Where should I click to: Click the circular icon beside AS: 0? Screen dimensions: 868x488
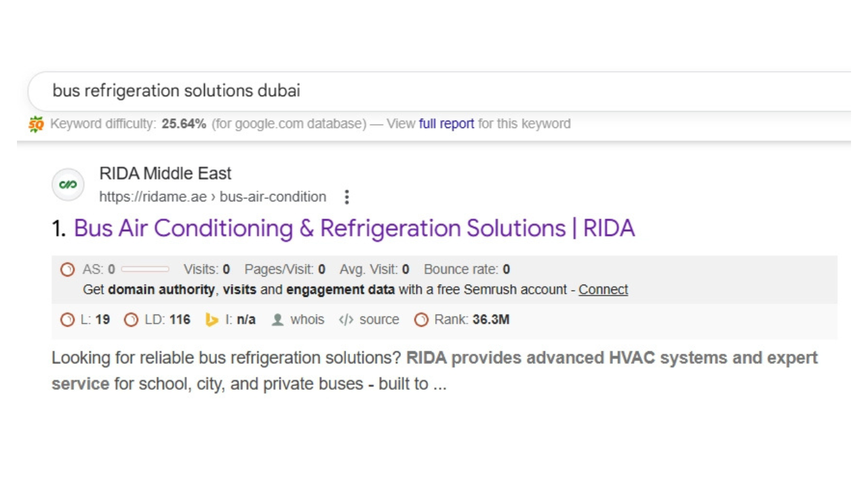[x=67, y=270]
